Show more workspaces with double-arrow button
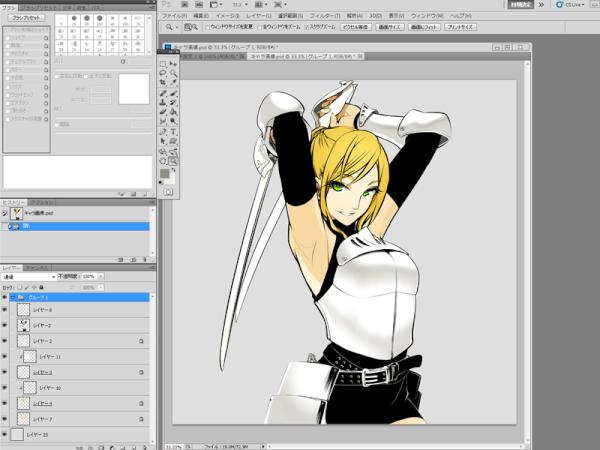 click(x=541, y=5)
